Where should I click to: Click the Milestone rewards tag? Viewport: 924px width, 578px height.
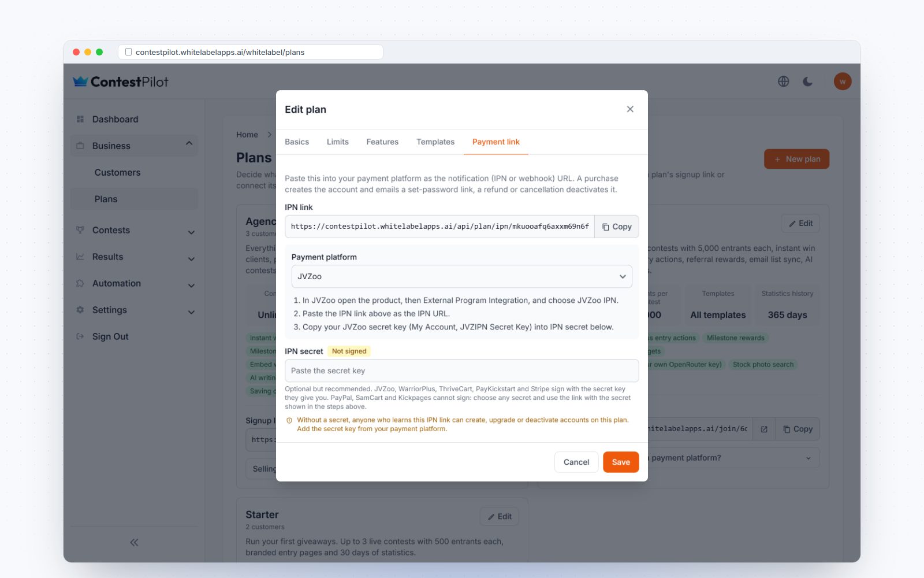coord(735,338)
